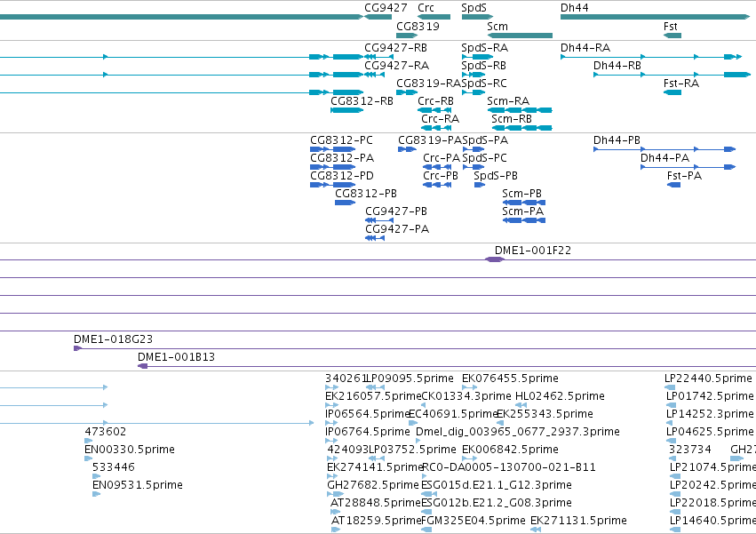Select the EN09531.5prime EST label
Viewport: 756px width, 534px height.
click(138, 485)
